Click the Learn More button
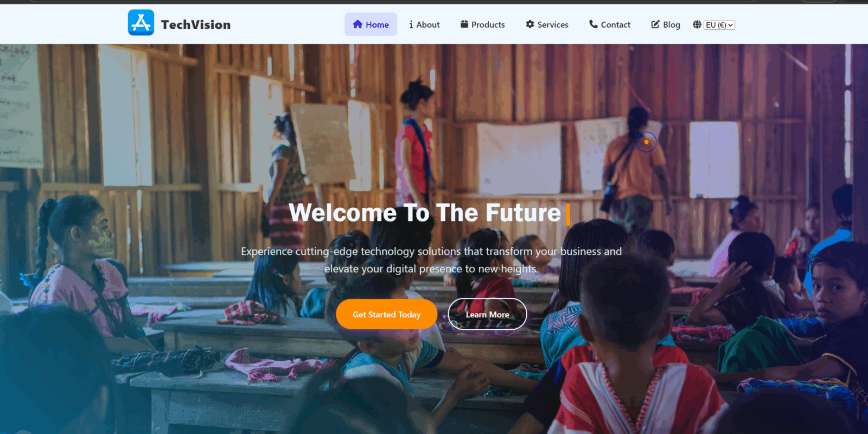This screenshot has width=868, height=434. point(487,314)
